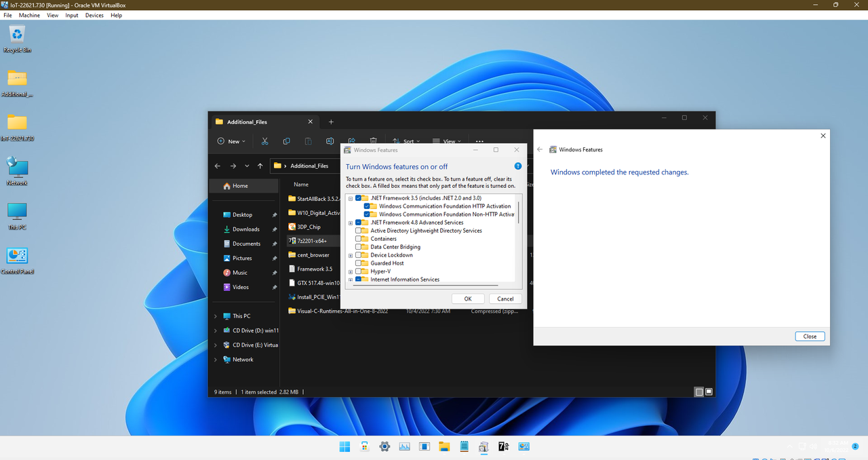Collapse the .NET Framework 3.5 tree node
The height and width of the screenshot is (460, 868).
(x=351, y=198)
